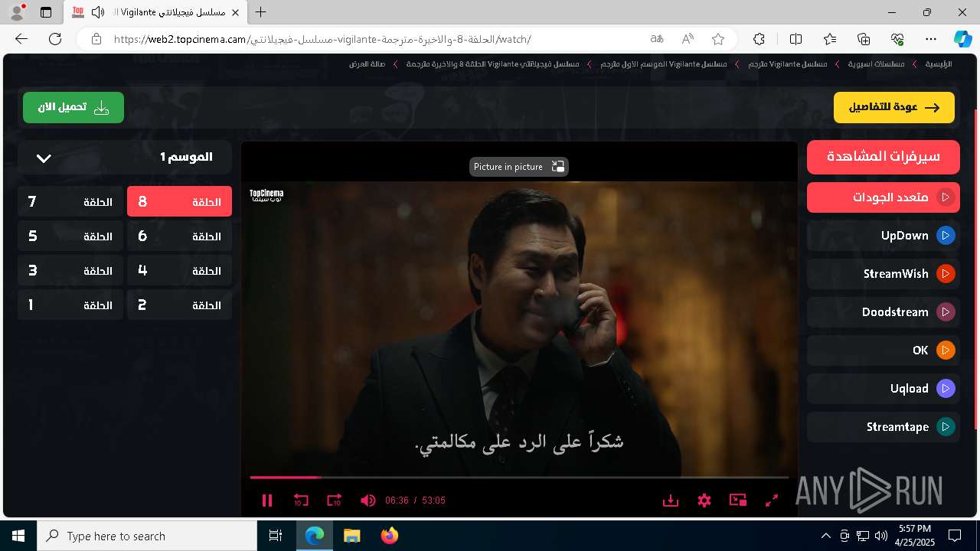This screenshot has height=551, width=980.
Task: Open tab actions menu icon
Action: coord(46,12)
